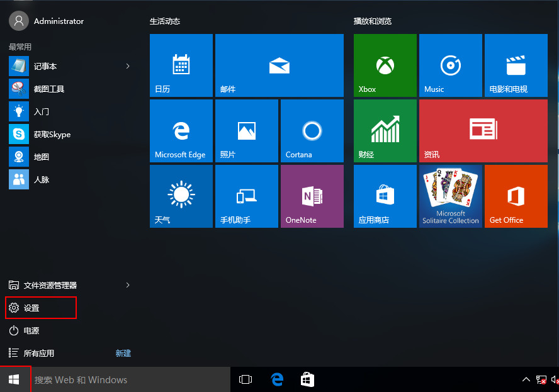Open OneNote from the Start tiles
This screenshot has width=559, height=392.
tap(312, 196)
